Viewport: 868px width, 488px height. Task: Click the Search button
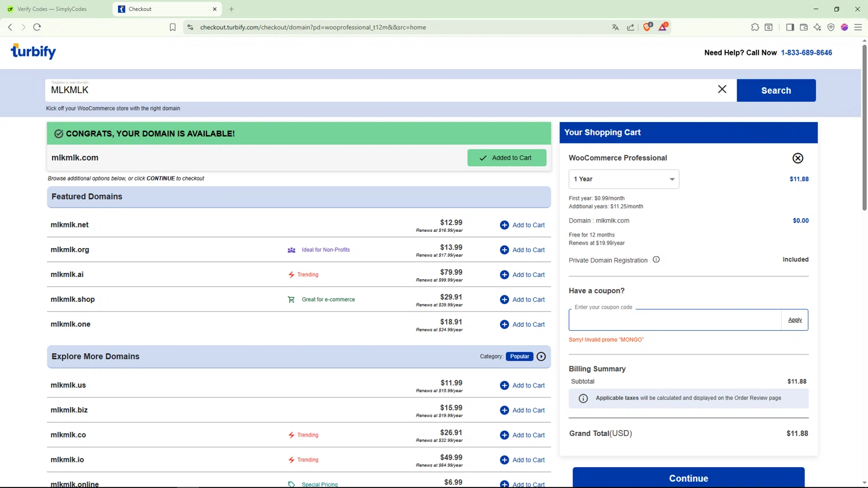[776, 90]
